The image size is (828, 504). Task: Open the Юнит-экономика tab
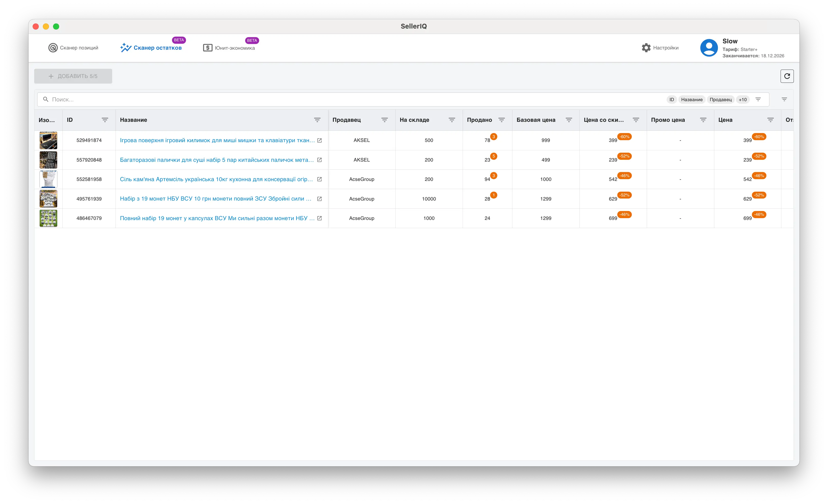tap(229, 48)
